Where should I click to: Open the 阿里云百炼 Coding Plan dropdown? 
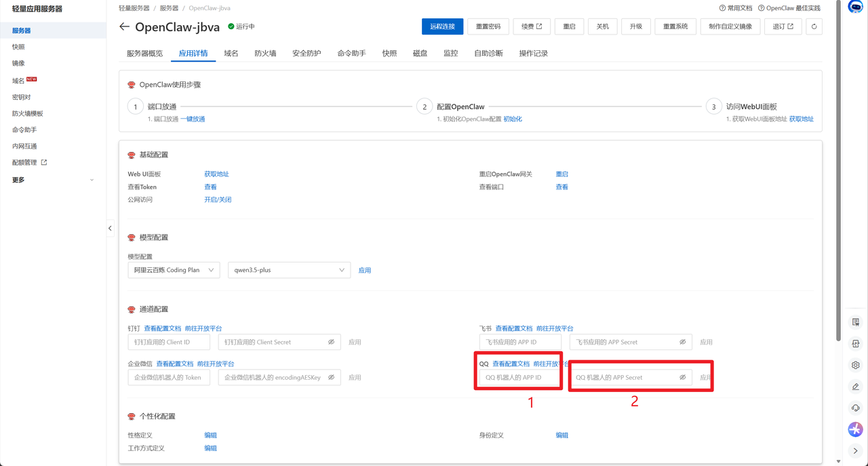(174, 270)
